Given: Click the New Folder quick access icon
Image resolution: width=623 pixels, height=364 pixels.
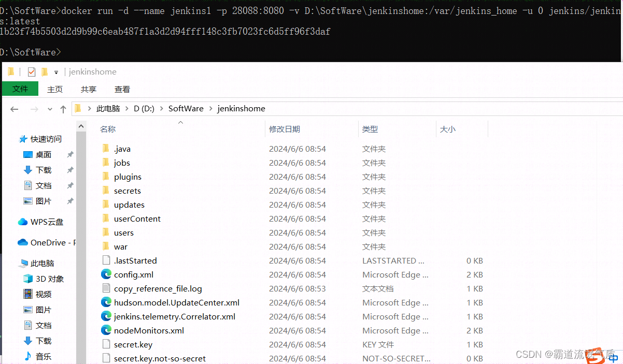Looking at the screenshot, I should point(44,71).
